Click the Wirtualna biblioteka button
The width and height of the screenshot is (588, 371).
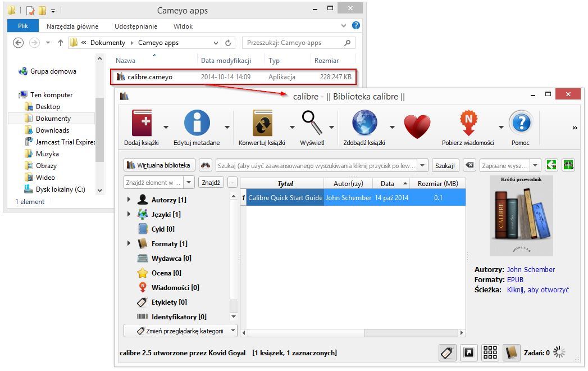(x=159, y=165)
